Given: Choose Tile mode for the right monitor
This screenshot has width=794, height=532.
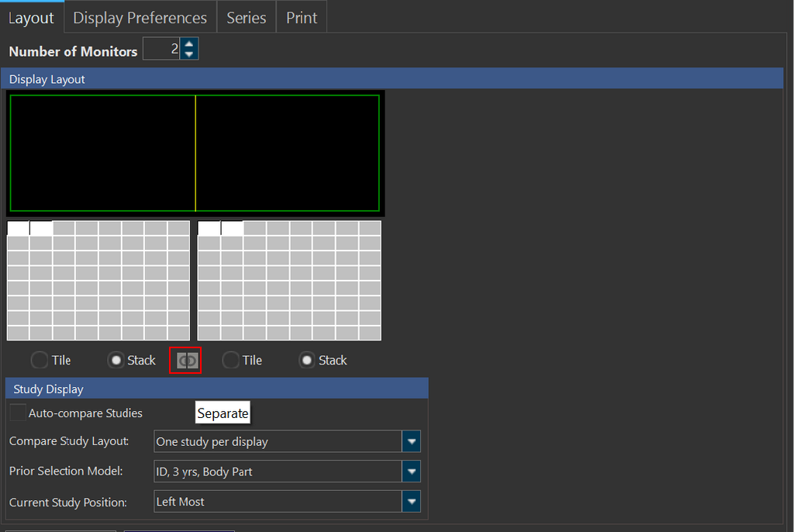Looking at the screenshot, I should pyautogui.click(x=231, y=361).
